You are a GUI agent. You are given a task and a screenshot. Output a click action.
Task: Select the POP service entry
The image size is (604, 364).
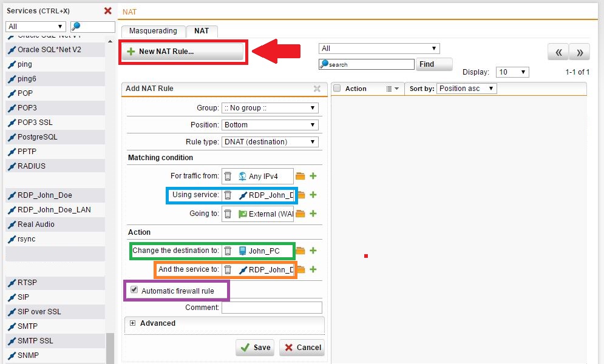point(55,93)
